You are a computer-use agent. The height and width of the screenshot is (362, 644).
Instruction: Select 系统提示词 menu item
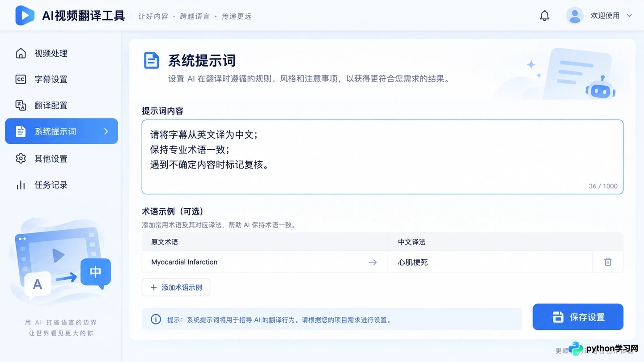pos(61,131)
